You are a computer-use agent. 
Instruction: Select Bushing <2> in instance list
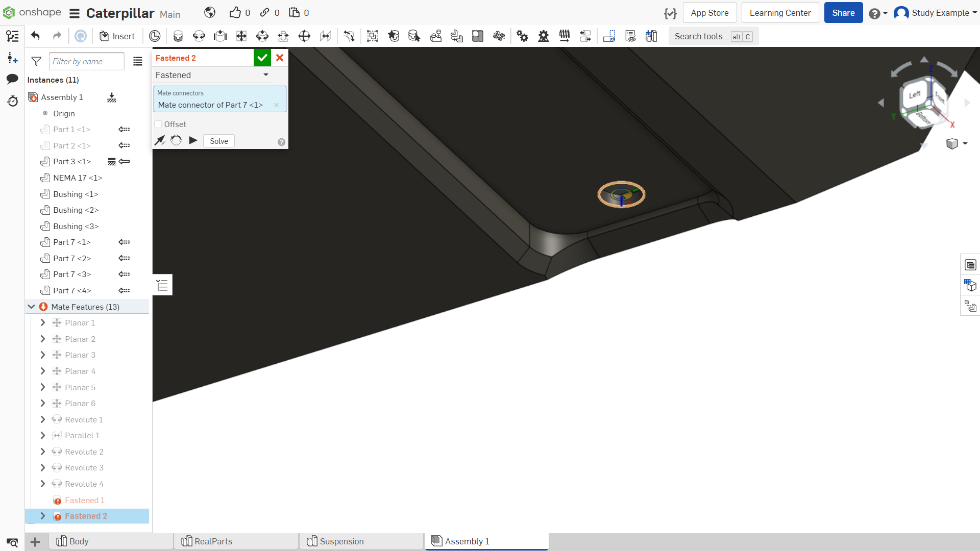76,210
